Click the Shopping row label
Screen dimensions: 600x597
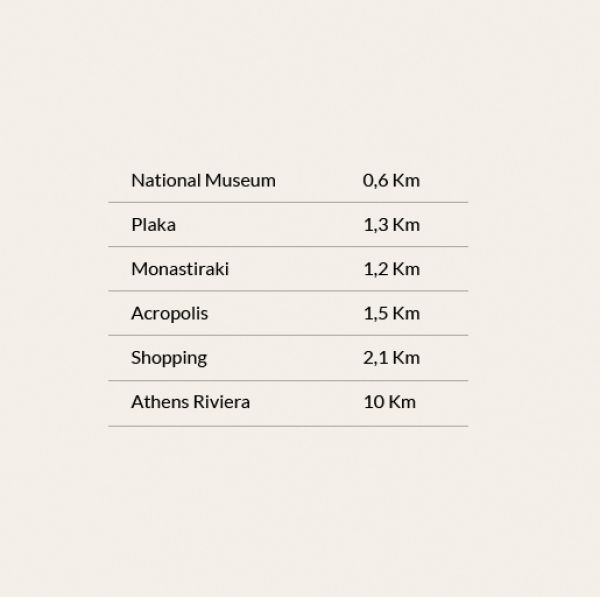pyautogui.click(x=169, y=358)
